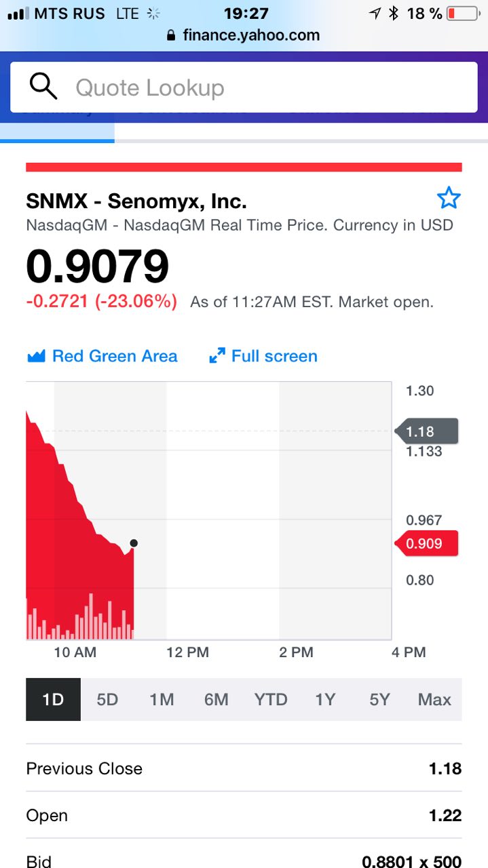This screenshot has width=488, height=868.
Task: Tap the battery icon in status bar
Action: click(463, 13)
